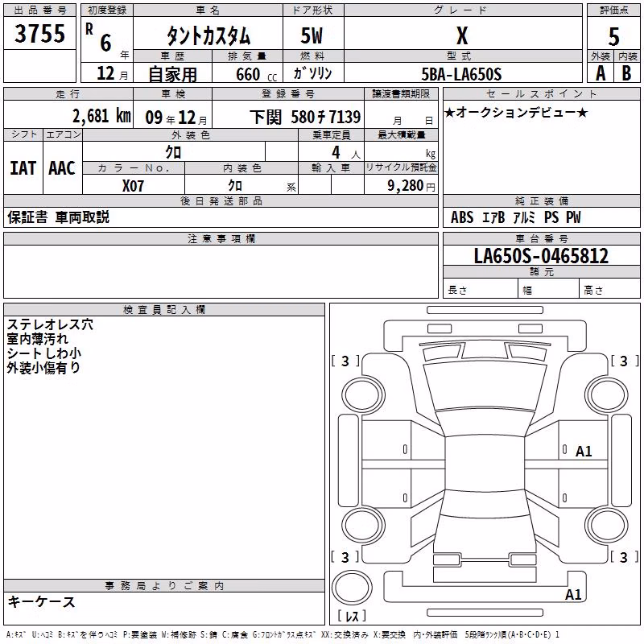644x644 pixels.
Task: Click the inspector note シートしわ小
Action: coord(44,353)
